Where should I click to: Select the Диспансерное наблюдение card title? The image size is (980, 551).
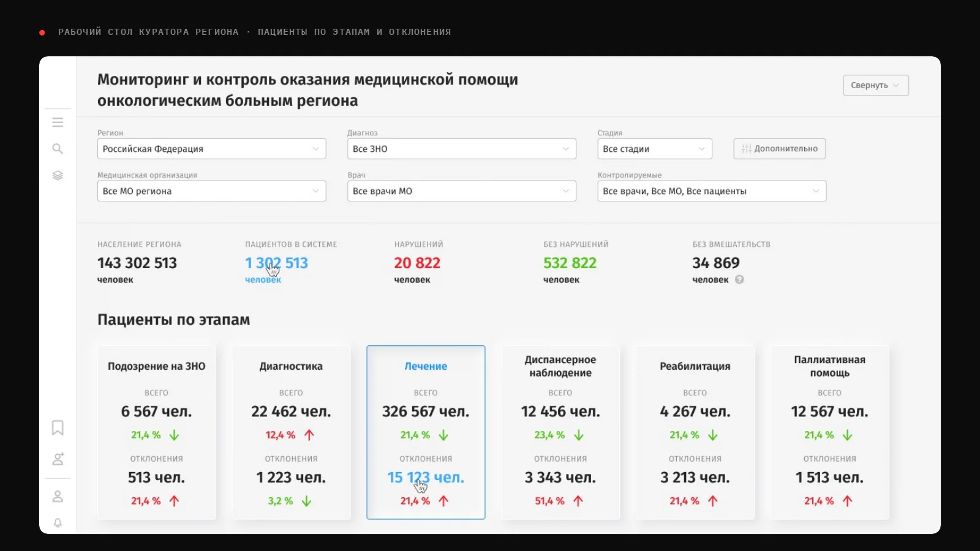click(560, 366)
